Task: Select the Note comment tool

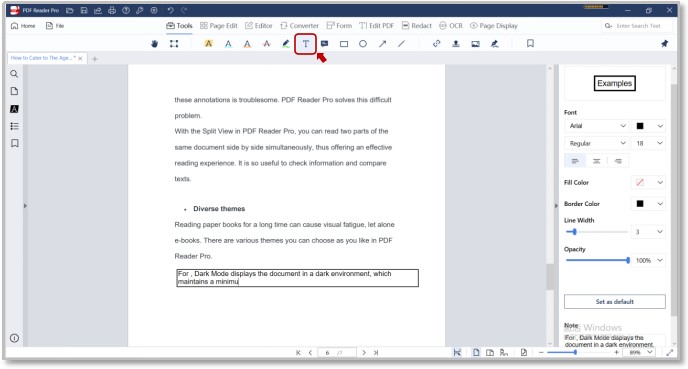Action: click(325, 44)
